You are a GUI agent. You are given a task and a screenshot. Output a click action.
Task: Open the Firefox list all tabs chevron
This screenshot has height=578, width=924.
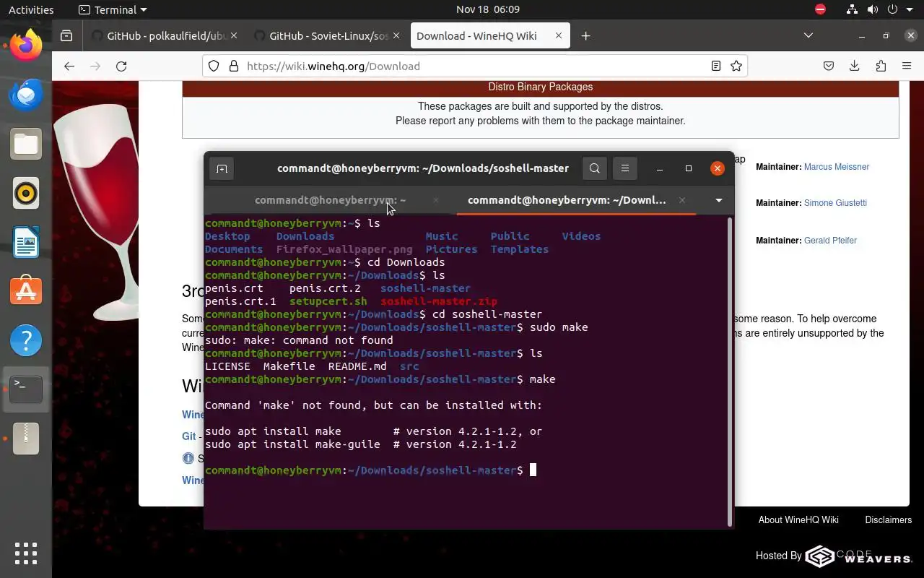pos(808,35)
